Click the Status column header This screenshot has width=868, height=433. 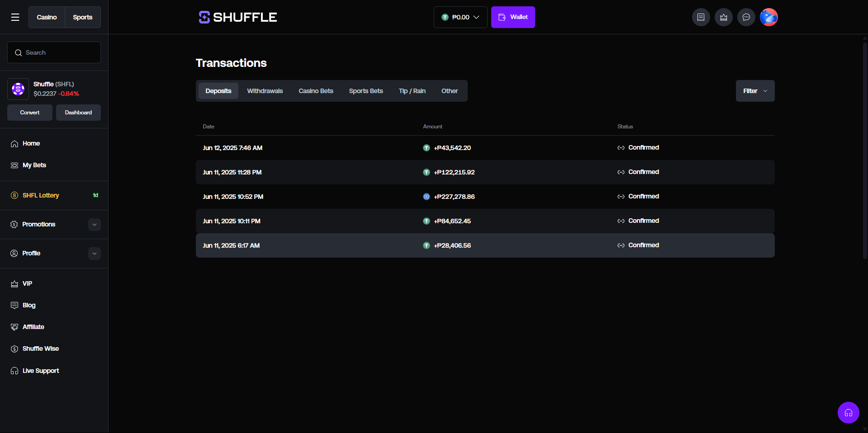pos(625,127)
